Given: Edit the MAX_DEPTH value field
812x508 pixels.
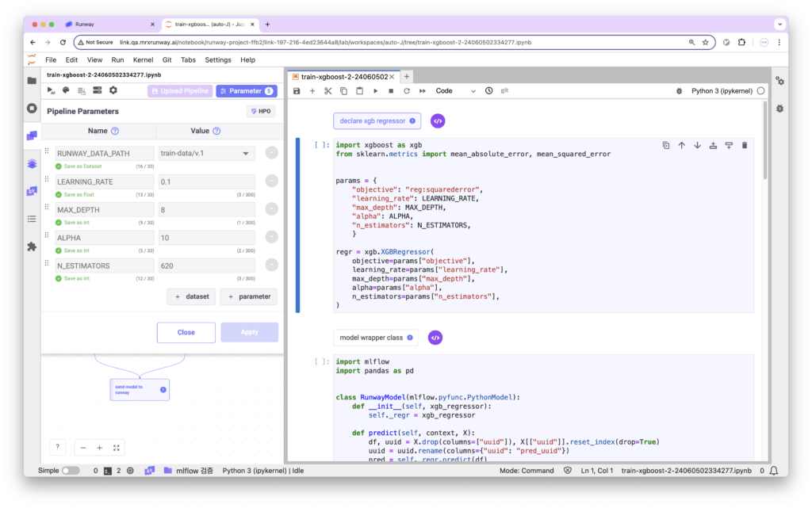Looking at the screenshot, I should coord(207,210).
